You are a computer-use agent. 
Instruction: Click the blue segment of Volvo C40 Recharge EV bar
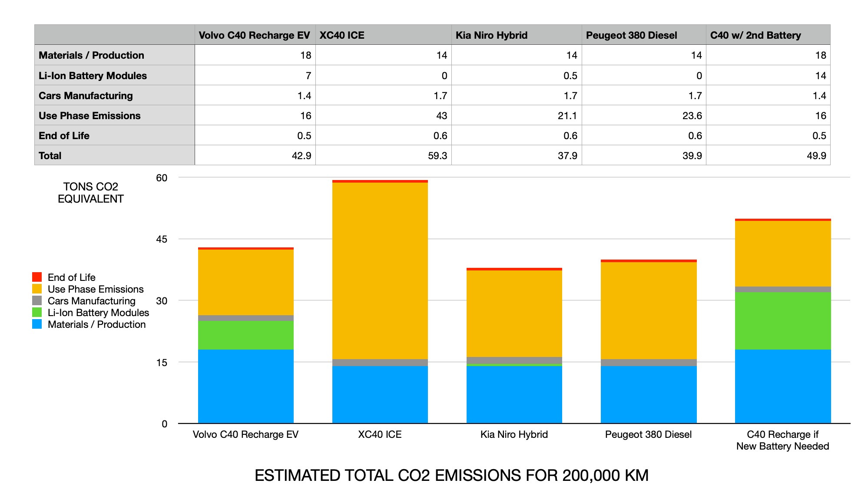click(246, 386)
